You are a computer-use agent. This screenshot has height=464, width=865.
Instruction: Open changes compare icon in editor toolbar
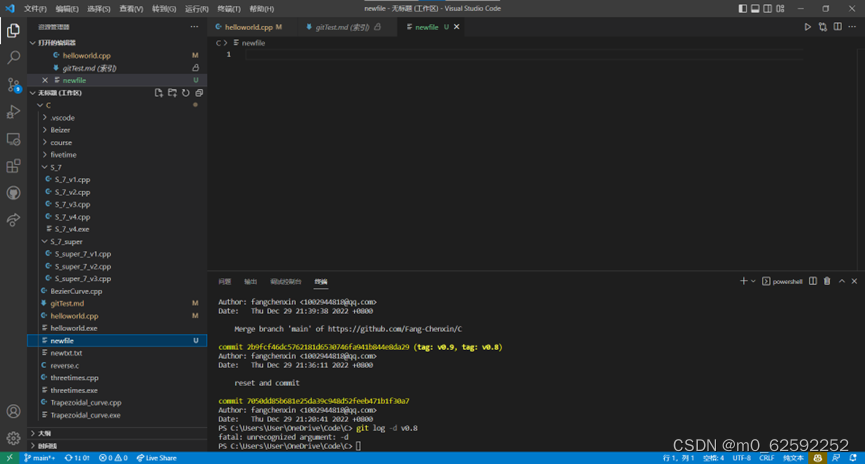823,26
